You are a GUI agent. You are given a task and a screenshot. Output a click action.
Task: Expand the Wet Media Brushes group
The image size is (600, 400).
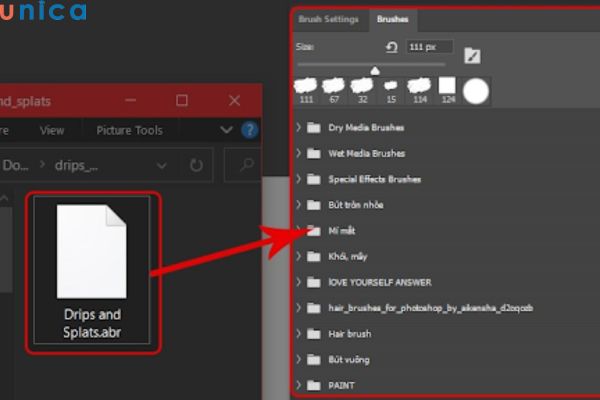(x=299, y=154)
